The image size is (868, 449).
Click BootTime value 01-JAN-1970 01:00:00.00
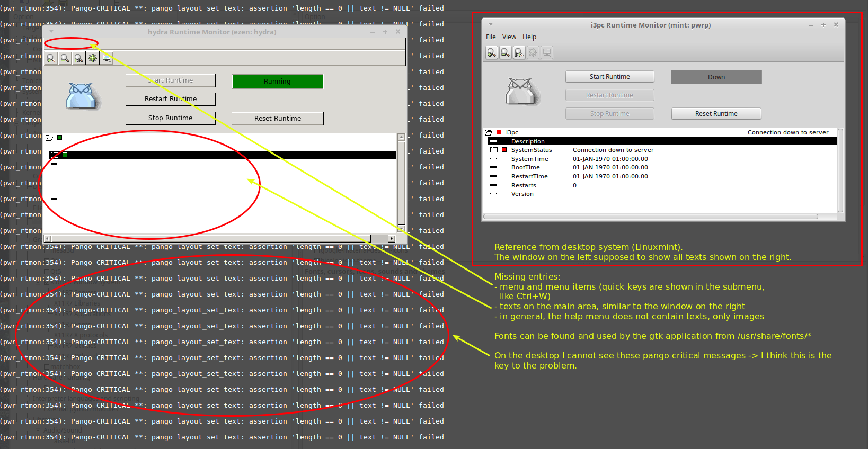point(610,167)
